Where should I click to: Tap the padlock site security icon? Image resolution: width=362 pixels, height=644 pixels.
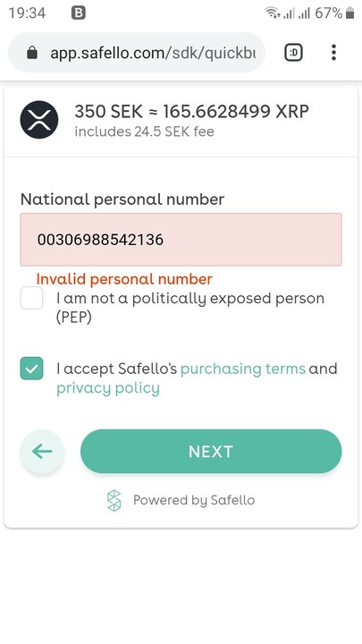tap(32, 52)
